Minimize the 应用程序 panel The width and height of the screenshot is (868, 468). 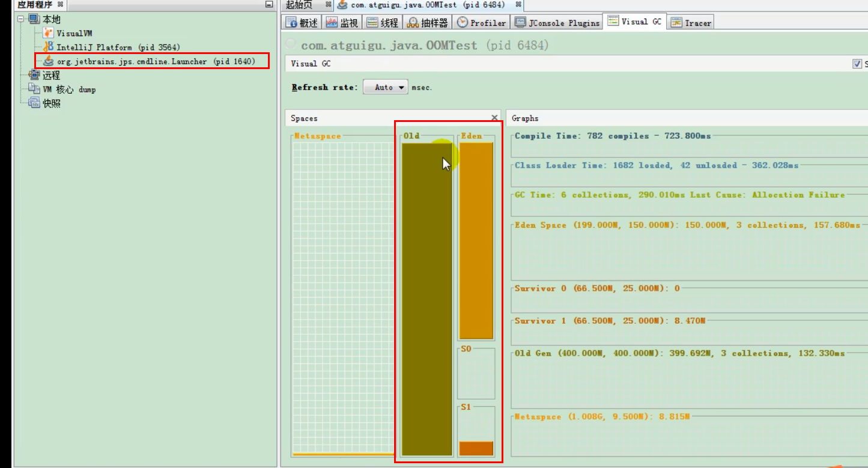click(x=269, y=5)
